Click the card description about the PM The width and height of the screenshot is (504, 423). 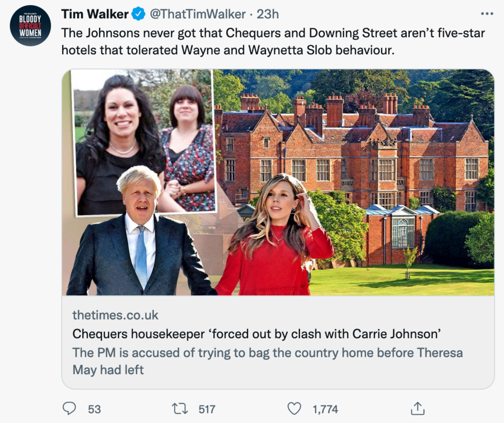click(268, 361)
